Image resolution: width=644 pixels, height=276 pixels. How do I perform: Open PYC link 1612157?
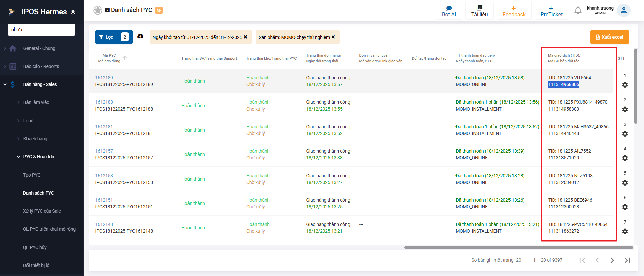pos(104,151)
